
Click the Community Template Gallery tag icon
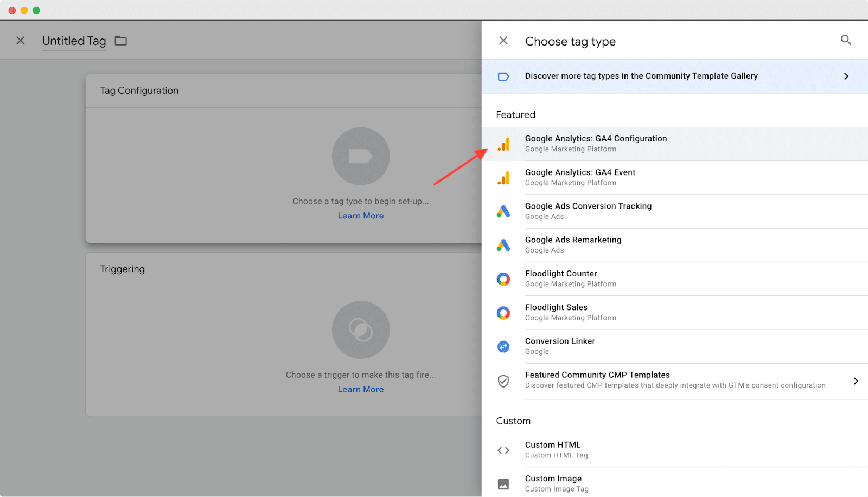[x=503, y=76]
